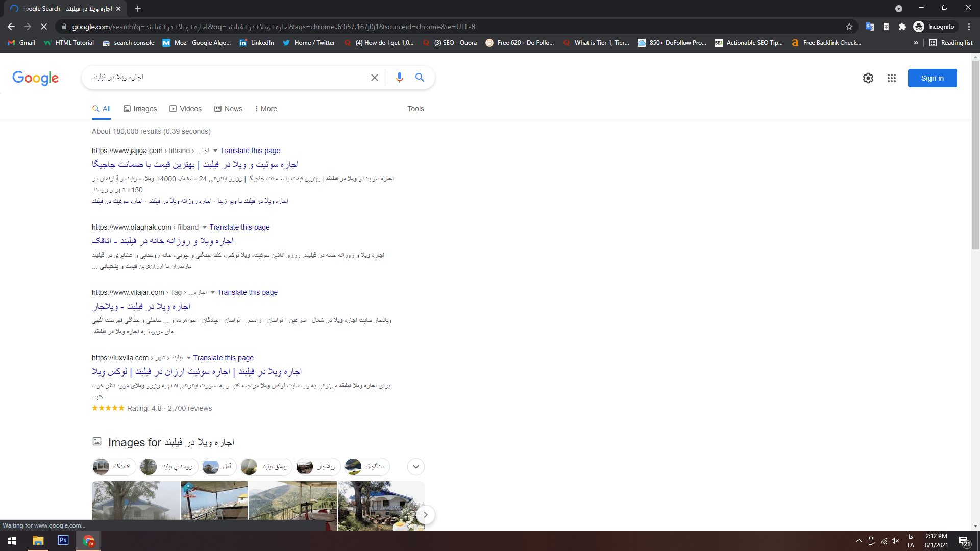This screenshot has width=980, height=551.
Task: Open Translate this page for otaghak.com
Action: [239, 227]
